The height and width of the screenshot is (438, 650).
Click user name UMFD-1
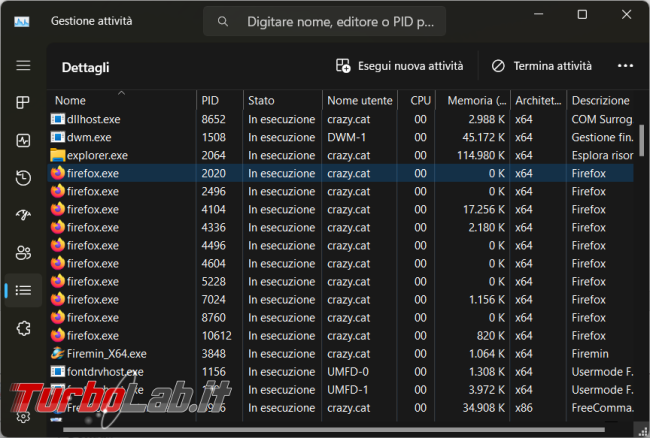point(348,390)
